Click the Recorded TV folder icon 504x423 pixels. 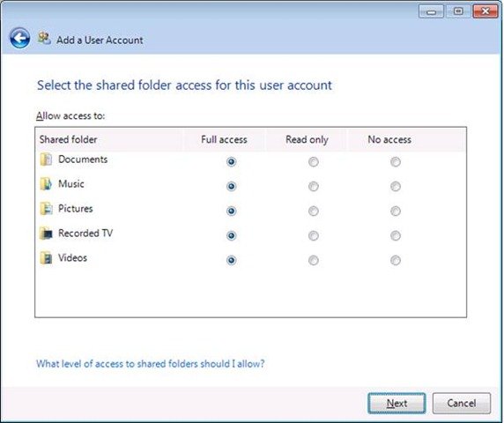point(47,234)
